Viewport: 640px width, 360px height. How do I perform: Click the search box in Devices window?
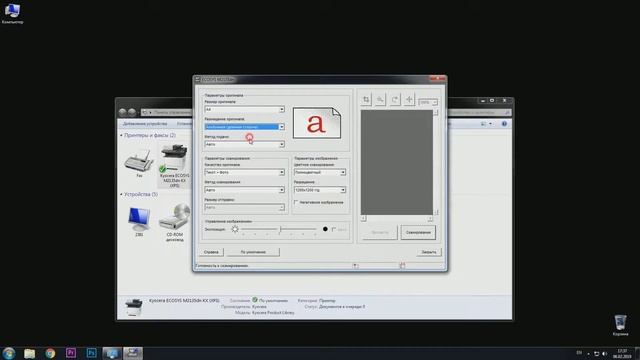(479, 112)
